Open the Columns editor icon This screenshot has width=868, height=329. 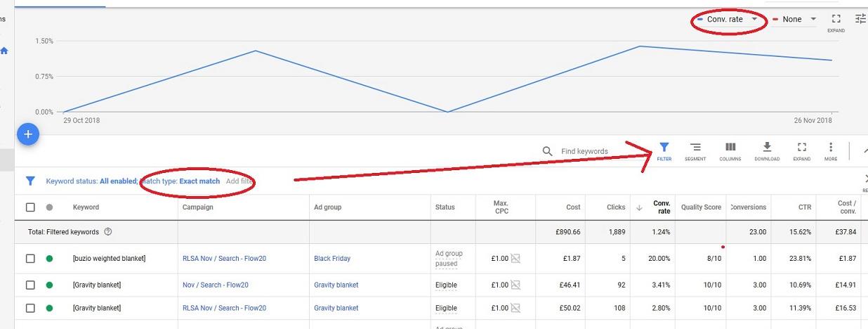[x=730, y=148]
